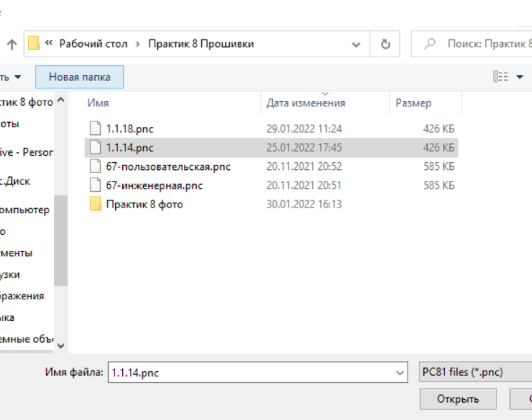
Task: Click Рабочий стол in breadcrumb path
Action: tap(94, 44)
